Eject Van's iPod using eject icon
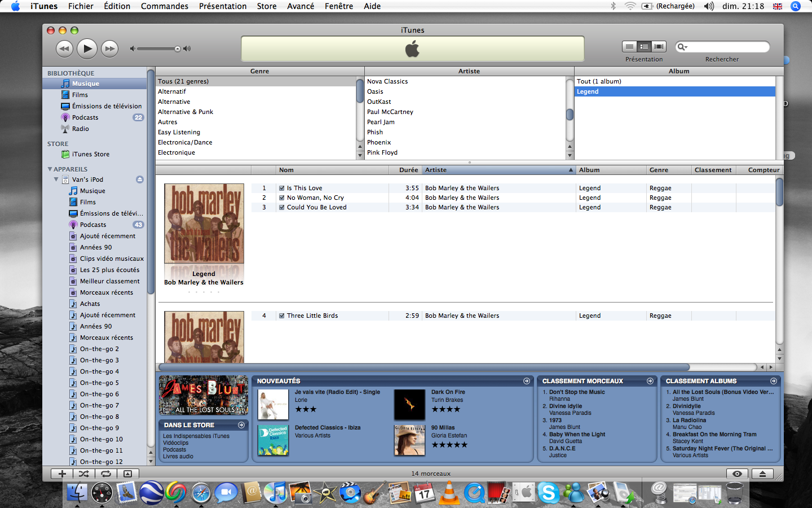The height and width of the screenshot is (508, 812). pos(140,179)
